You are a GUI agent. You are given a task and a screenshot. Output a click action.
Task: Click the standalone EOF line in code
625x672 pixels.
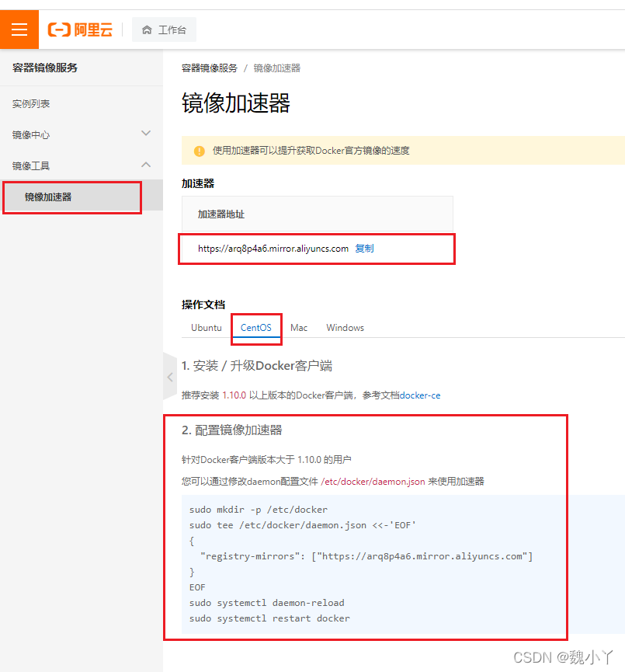[x=197, y=587]
